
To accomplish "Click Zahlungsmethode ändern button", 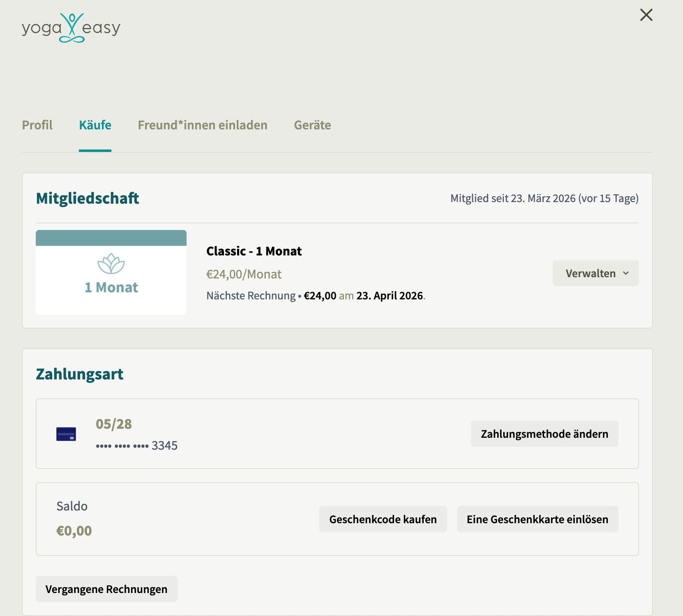I will (x=545, y=434).
